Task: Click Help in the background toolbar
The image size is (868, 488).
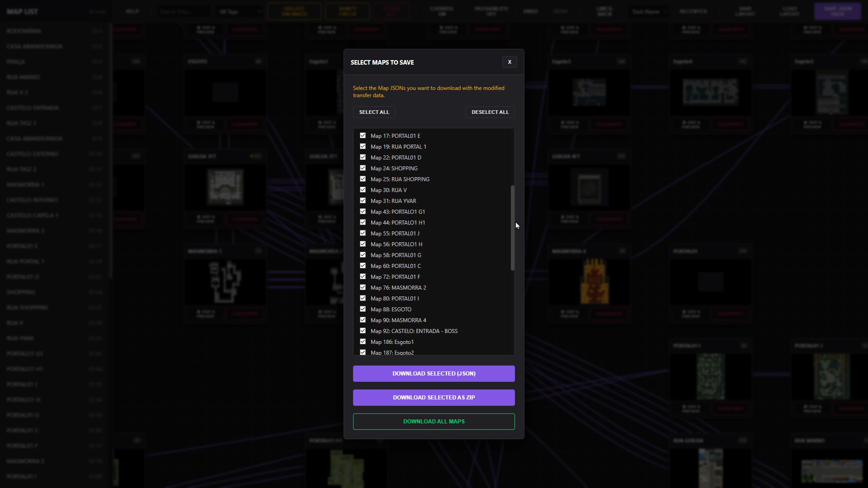Action: 132,11
